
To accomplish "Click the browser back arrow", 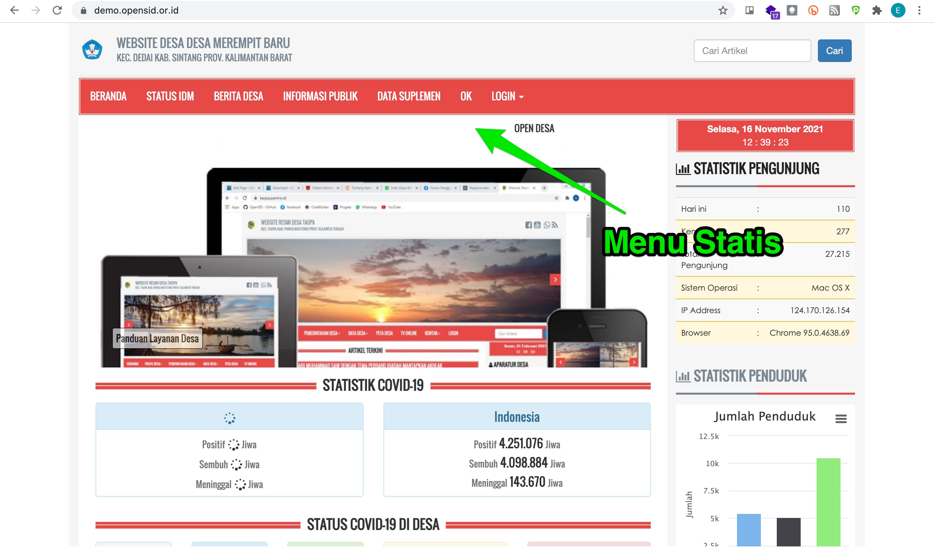I will (14, 10).
